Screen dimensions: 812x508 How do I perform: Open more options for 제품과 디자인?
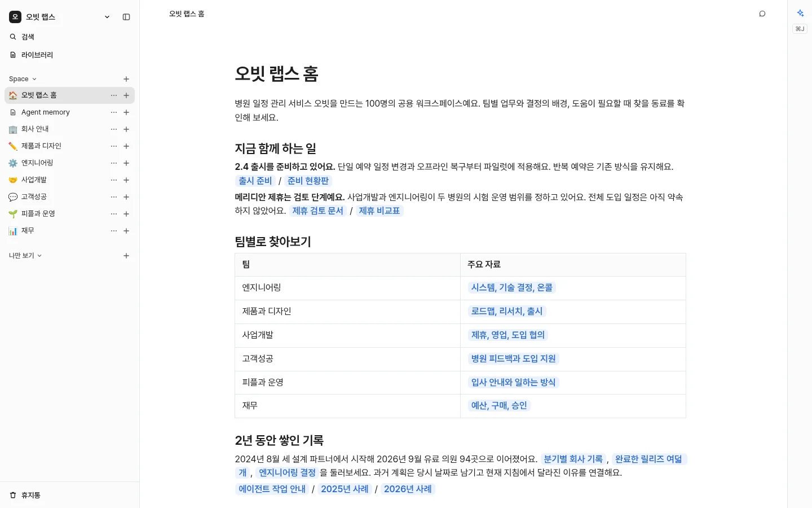coord(114,146)
